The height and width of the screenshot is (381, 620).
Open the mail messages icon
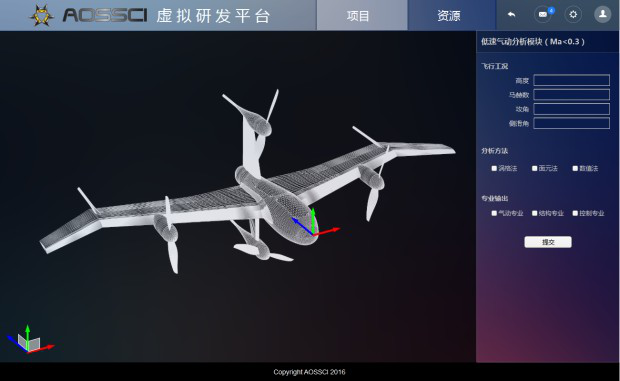(x=543, y=15)
